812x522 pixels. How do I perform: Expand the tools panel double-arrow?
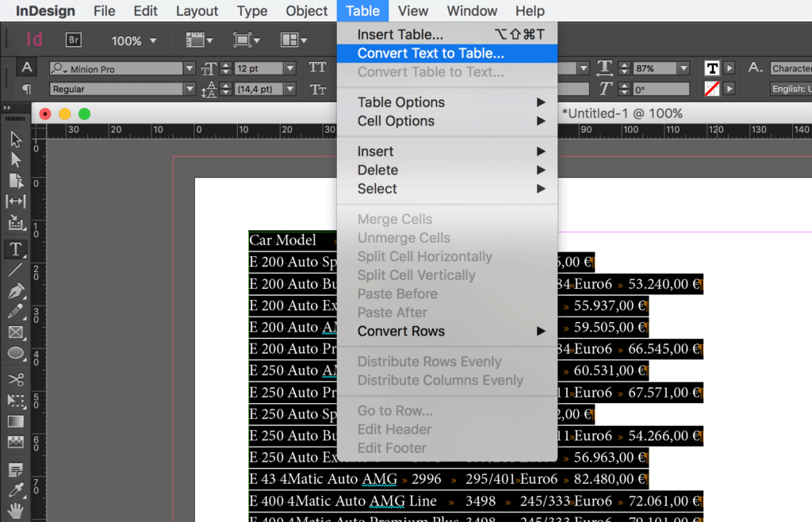pyautogui.click(x=6, y=108)
